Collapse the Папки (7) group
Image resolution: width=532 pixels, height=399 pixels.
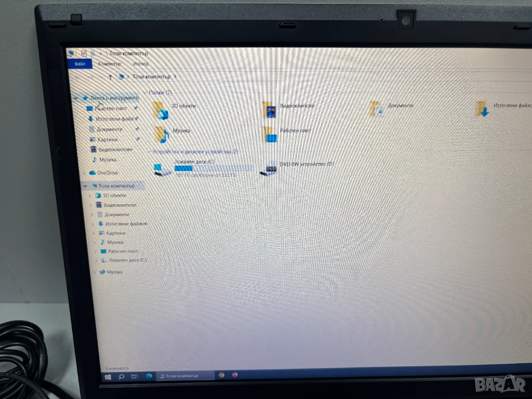click(x=145, y=92)
